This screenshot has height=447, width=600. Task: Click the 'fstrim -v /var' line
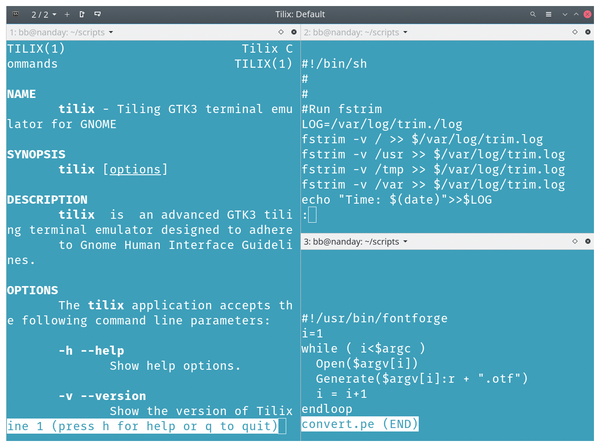[433, 184]
